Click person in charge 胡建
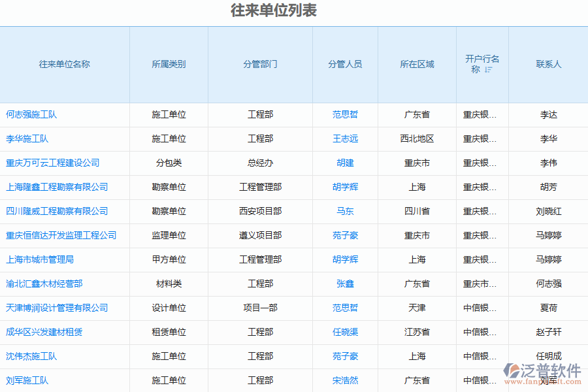This screenshot has height=392, width=588. click(x=345, y=163)
